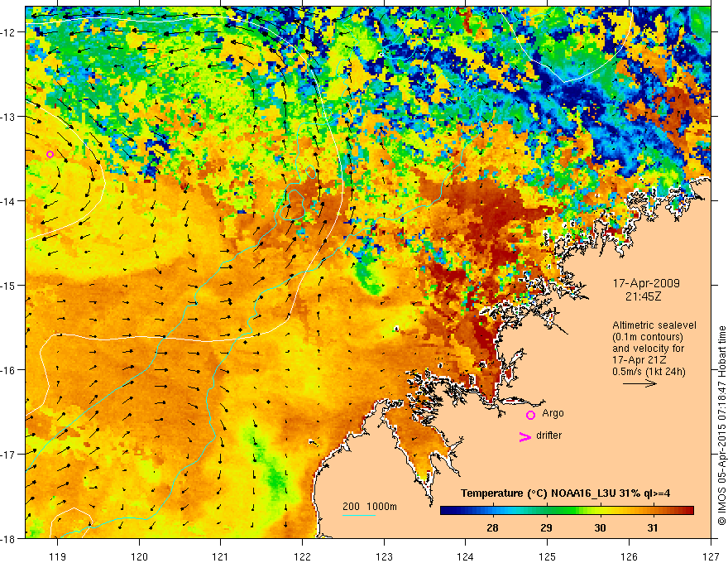Click longitude axis label 125
728x563 pixels.
pos(548,556)
